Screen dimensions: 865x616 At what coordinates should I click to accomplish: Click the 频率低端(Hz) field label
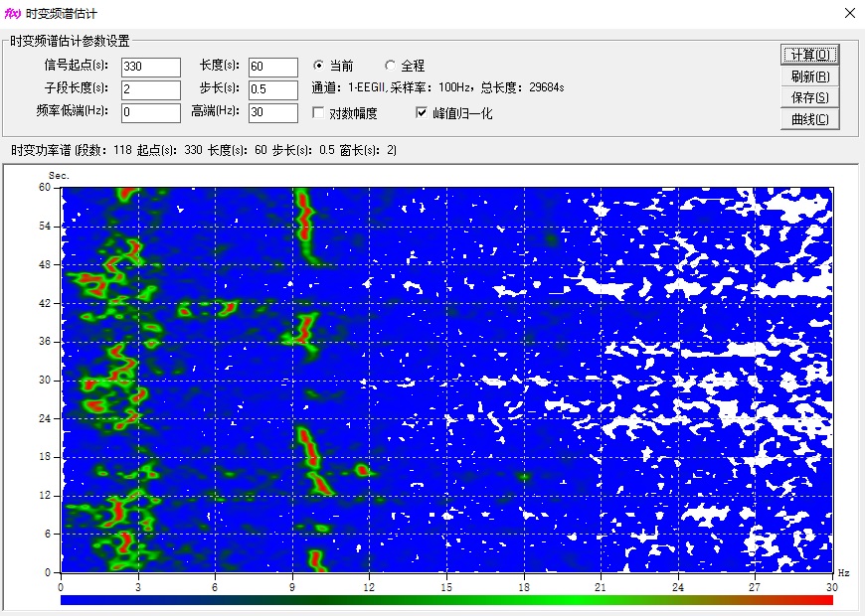click(x=73, y=111)
